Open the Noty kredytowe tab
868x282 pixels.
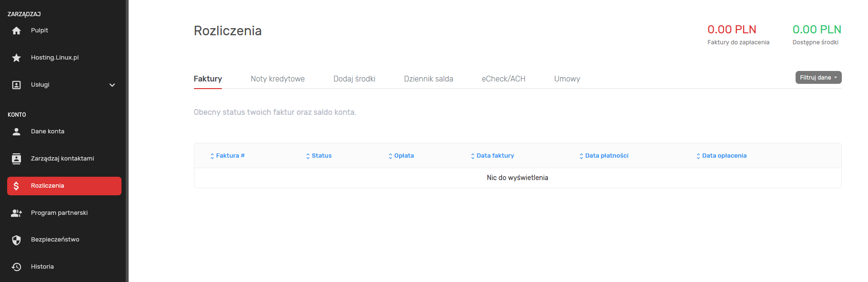click(278, 79)
